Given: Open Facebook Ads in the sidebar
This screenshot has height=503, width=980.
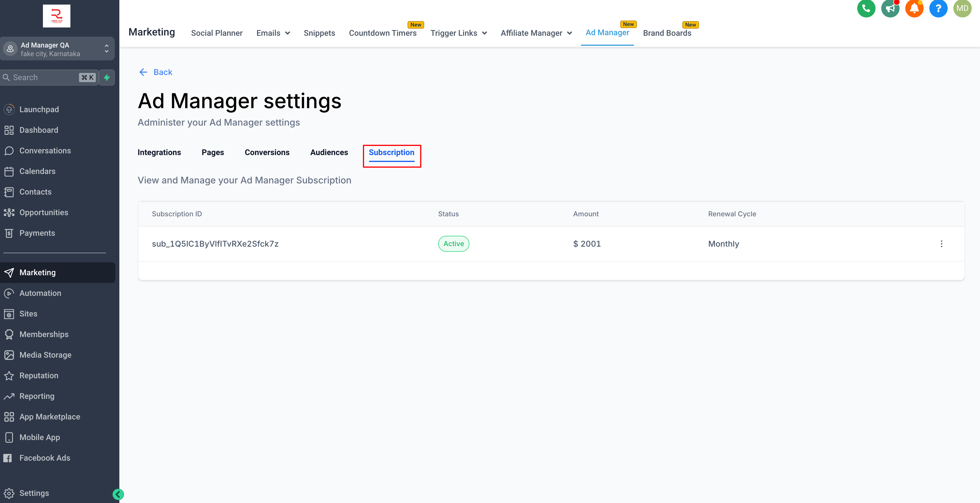Looking at the screenshot, I should click(45, 458).
